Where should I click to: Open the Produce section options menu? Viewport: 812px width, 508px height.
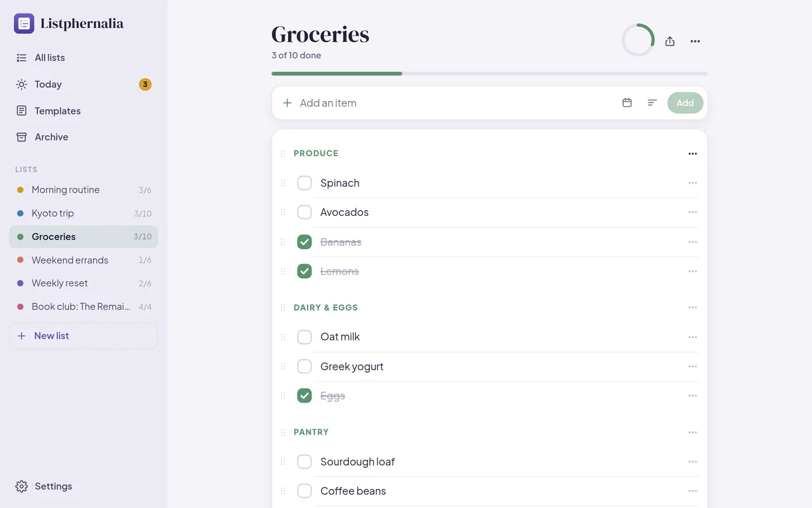(x=693, y=154)
